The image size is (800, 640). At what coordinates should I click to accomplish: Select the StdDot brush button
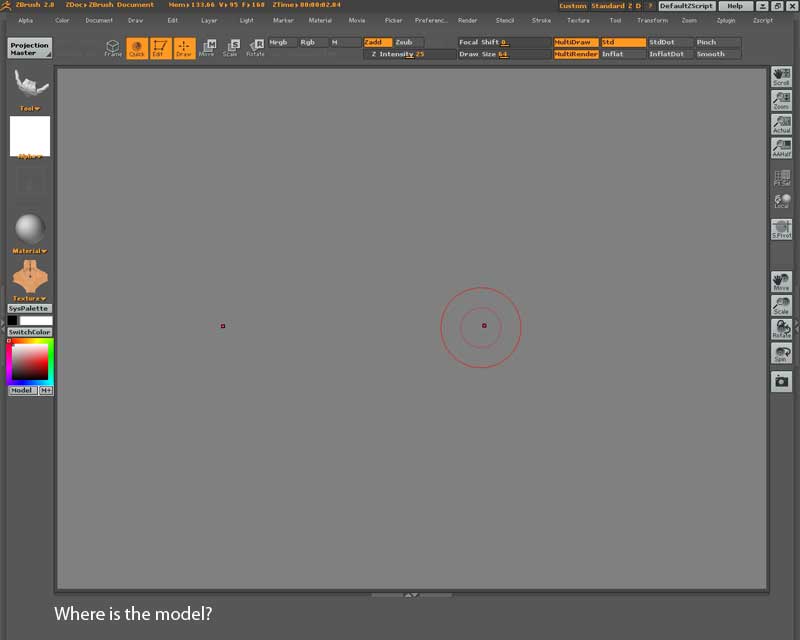(x=670, y=42)
